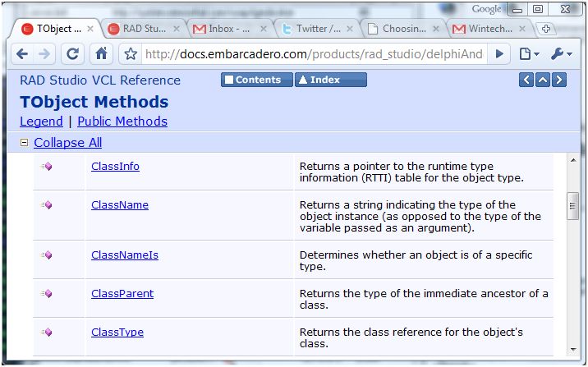Go back with browser back arrow
The width and height of the screenshot is (588, 367).
pos(22,54)
